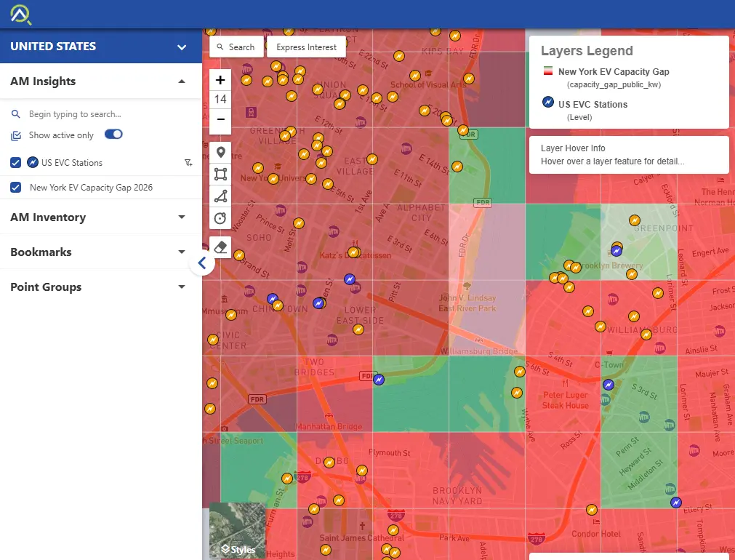Image resolution: width=735 pixels, height=560 pixels.
Task: Collapse the AM Insights section
Action: (x=181, y=81)
